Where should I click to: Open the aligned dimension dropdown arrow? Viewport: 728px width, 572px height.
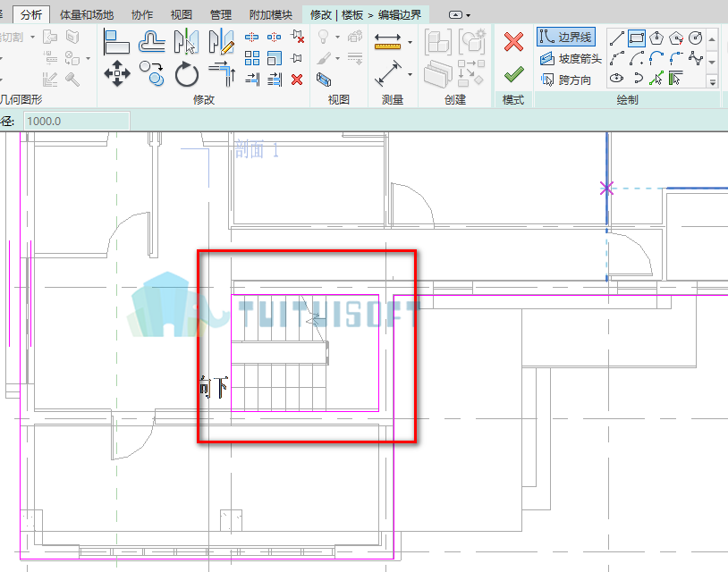pyautogui.click(x=411, y=74)
